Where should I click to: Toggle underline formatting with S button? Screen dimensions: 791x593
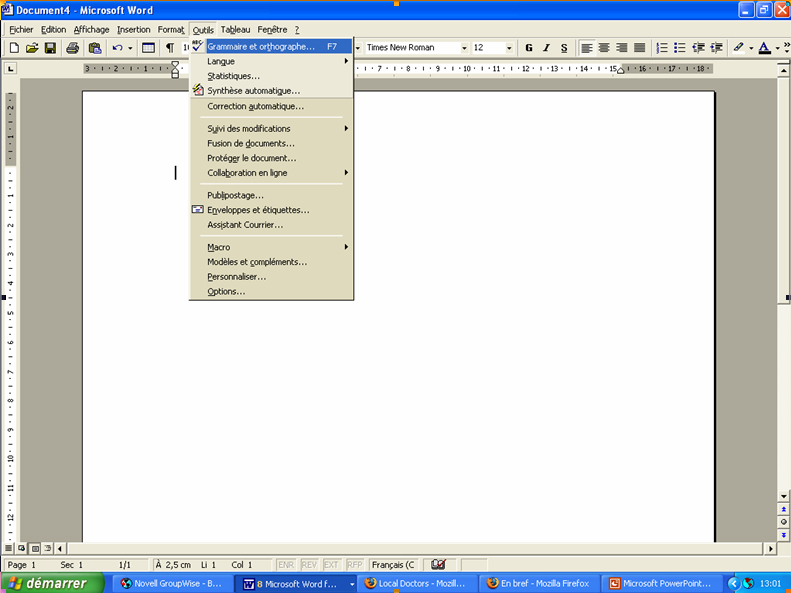pos(564,48)
